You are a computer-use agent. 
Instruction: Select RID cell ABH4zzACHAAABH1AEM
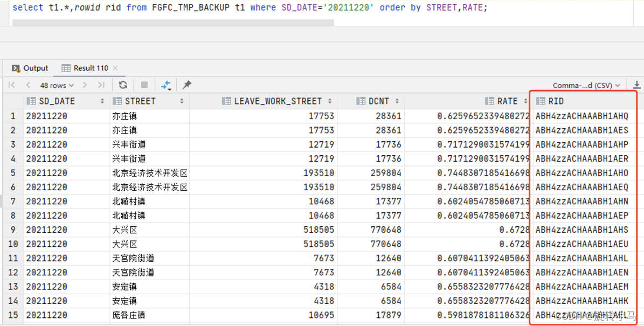click(584, 287)
